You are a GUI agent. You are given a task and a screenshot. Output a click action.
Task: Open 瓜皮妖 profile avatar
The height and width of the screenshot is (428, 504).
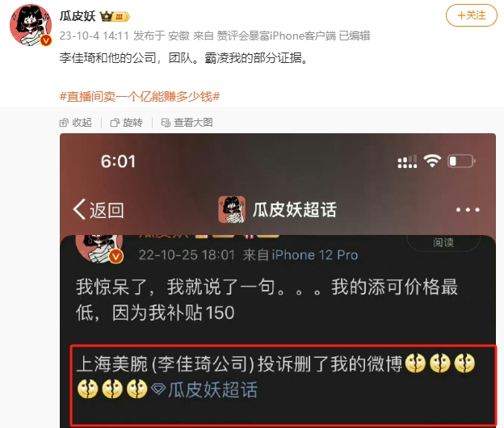coord(31,25)
